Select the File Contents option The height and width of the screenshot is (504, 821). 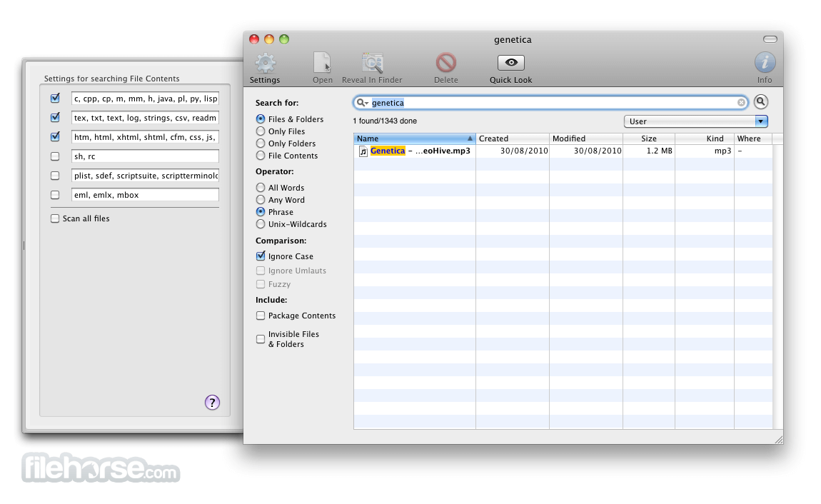click(261, 155)
